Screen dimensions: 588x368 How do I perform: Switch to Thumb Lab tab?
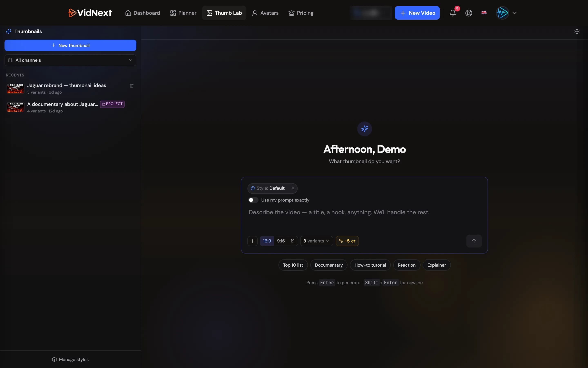224,13
